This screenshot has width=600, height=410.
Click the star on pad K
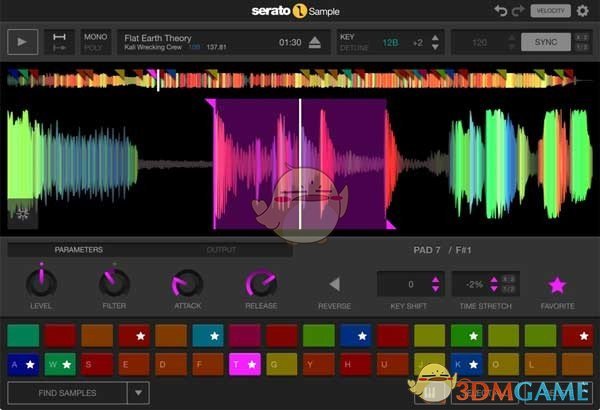tap(473, 364)
